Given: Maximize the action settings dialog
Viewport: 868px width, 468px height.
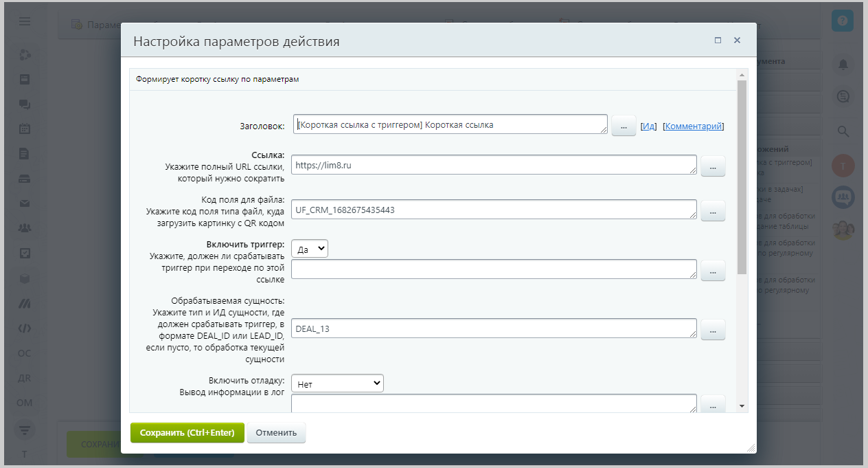Looking at the screenshot, I should (x=718, y=41).
